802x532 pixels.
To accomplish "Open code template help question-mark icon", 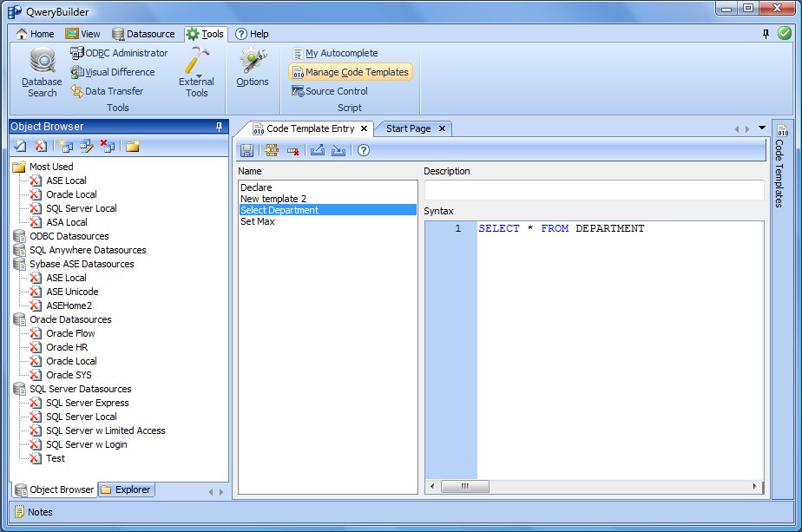I will pyautogui.click(x=364, y=150).
